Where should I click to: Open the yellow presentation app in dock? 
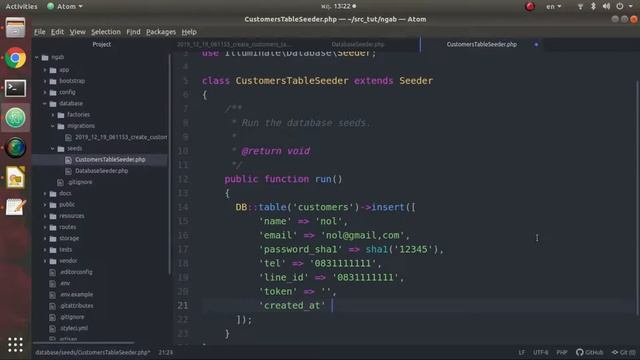click(x=16, y=177)
